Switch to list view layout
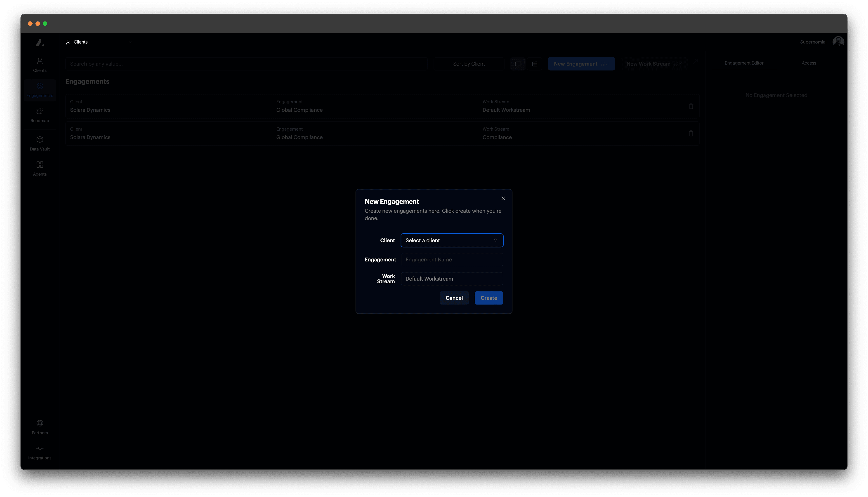This screenshot has height=497, width=868. click(518, 63)
